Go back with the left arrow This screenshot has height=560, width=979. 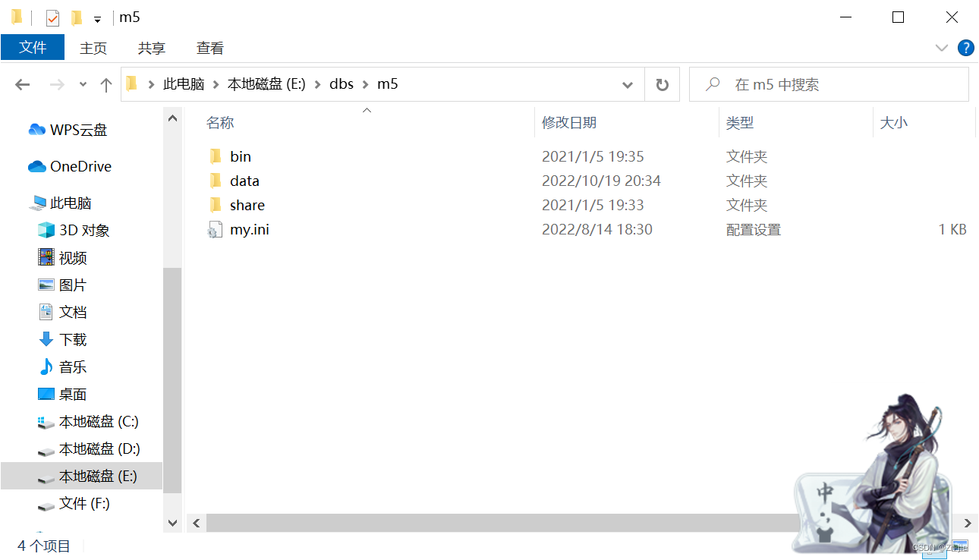point(23,84)
